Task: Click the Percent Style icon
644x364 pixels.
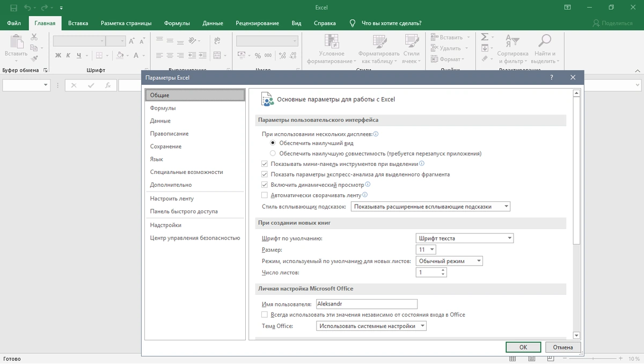Action: pyautogui.click(x=258, y=55)
